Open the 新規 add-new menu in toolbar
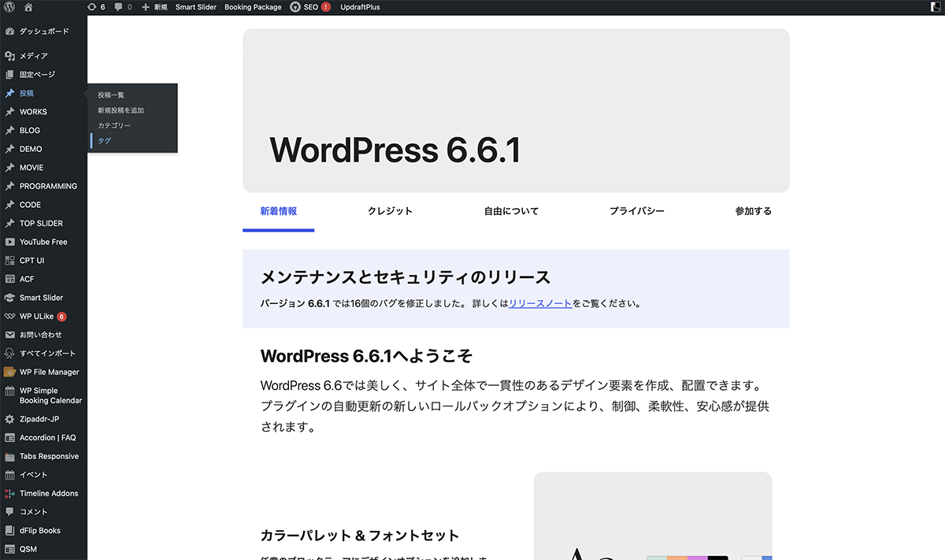Image resolution: width=945 pixels, height=560 pixels. [154, 7]
